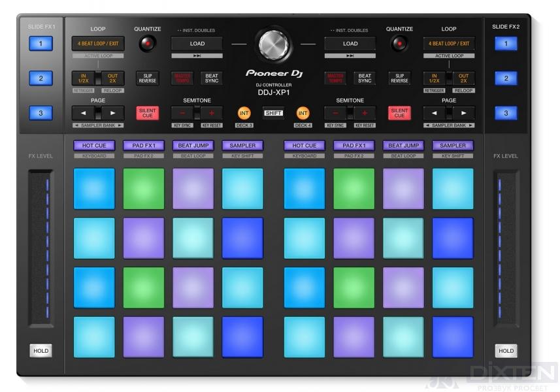560x392 pixels.
Task: Switch left deck pads to SAMPLER mode
Action: point(242,145)
